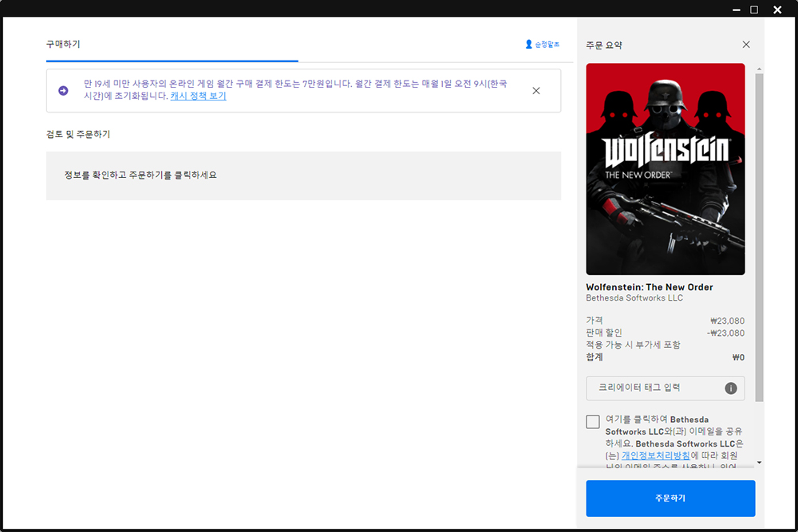This screenshot has height=532, width=798.
Task: Click the order summary scrollbar thumb
Action: point(760,238)
